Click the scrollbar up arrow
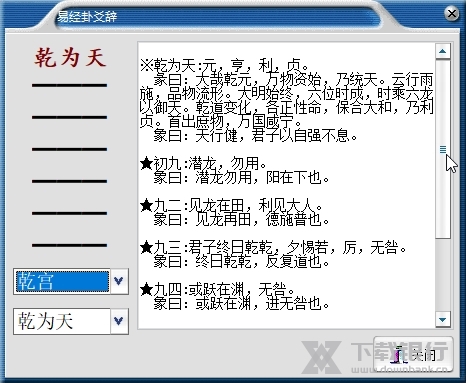466x383 pixels. pos(443,51)
